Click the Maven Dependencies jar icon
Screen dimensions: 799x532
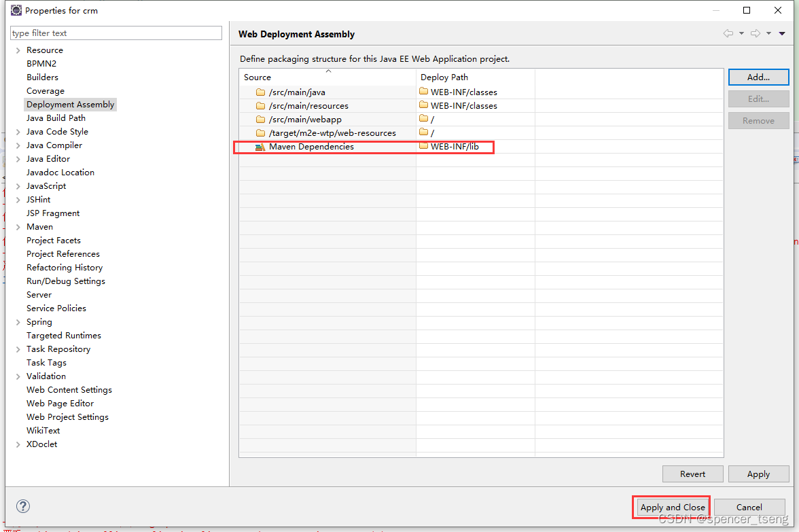pos(262,146)
